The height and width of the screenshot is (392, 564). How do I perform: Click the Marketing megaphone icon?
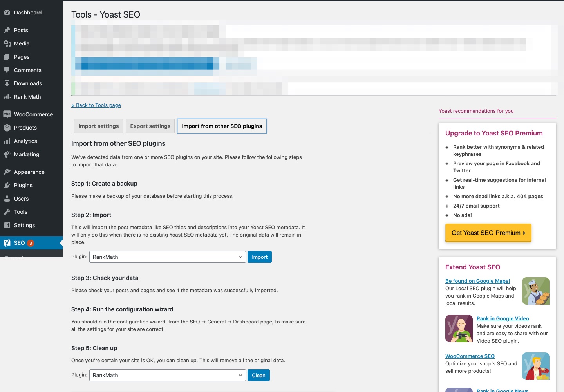[x=7, y=154]
